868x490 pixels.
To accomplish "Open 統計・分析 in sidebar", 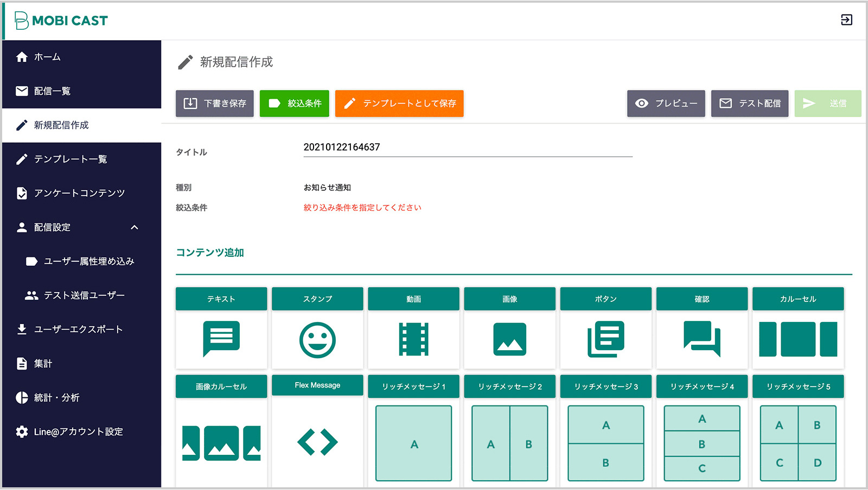I will 81,398.
